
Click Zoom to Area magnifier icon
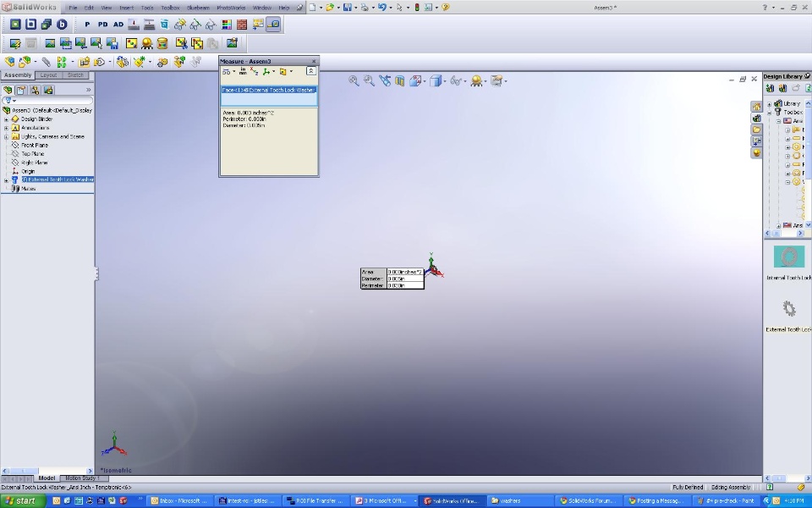369,80
